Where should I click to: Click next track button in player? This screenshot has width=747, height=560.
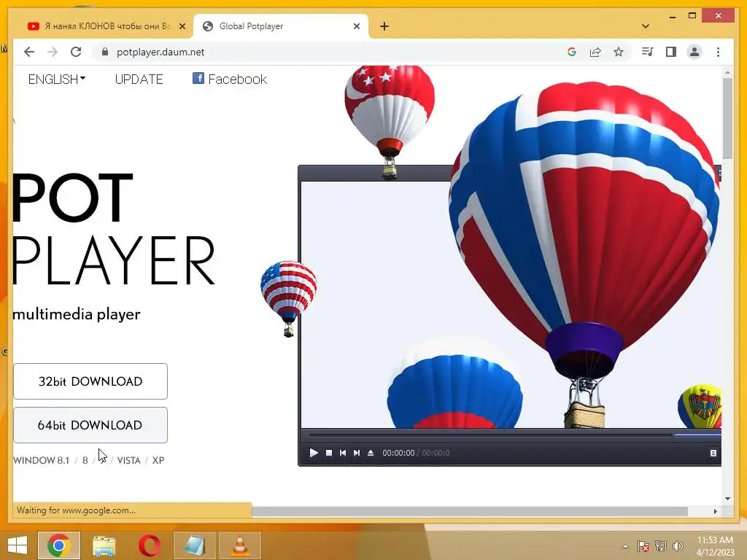click(x=356, y=453)
